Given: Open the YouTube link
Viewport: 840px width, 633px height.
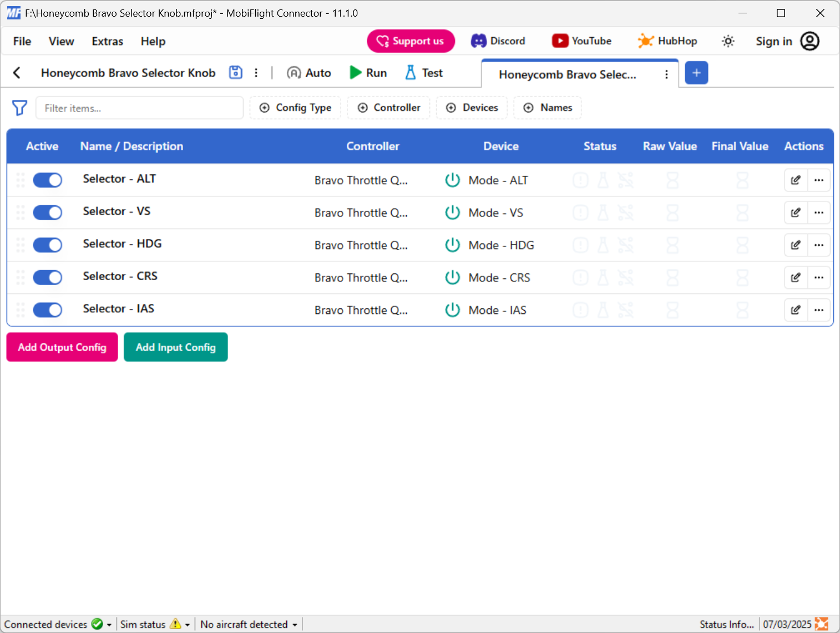Looking at the screenshot, I should tap(581, 41).
